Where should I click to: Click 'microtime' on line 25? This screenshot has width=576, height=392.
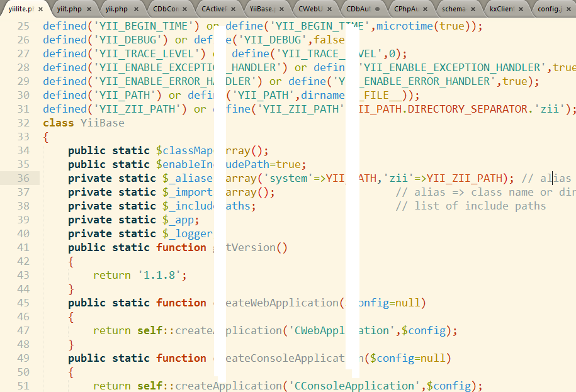405,26
